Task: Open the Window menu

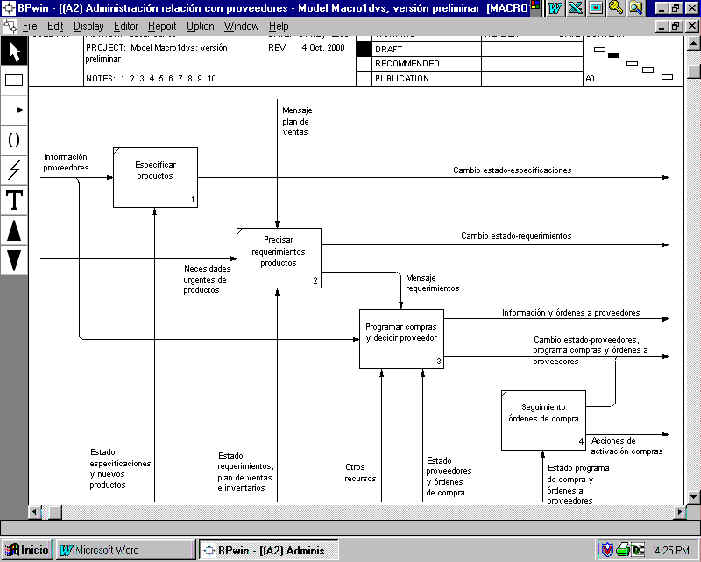Action: [x=241, y=26]
